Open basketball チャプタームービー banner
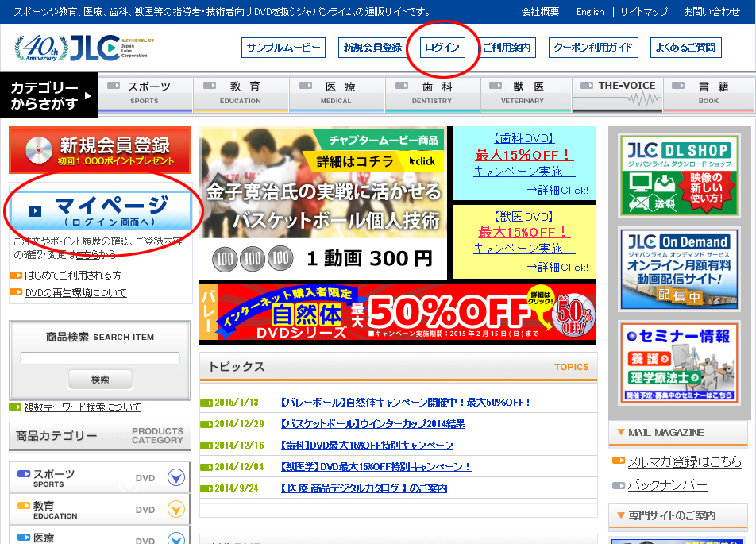Screen dimensions: 756x544 click(323, 203)
